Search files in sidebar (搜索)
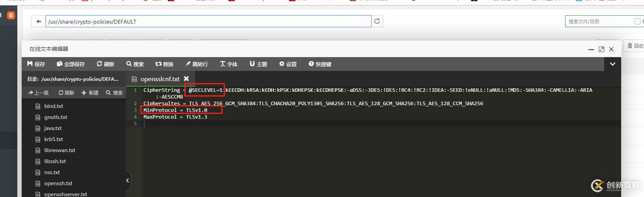This screenshot has width=644, height=197. tap(114, 93)
